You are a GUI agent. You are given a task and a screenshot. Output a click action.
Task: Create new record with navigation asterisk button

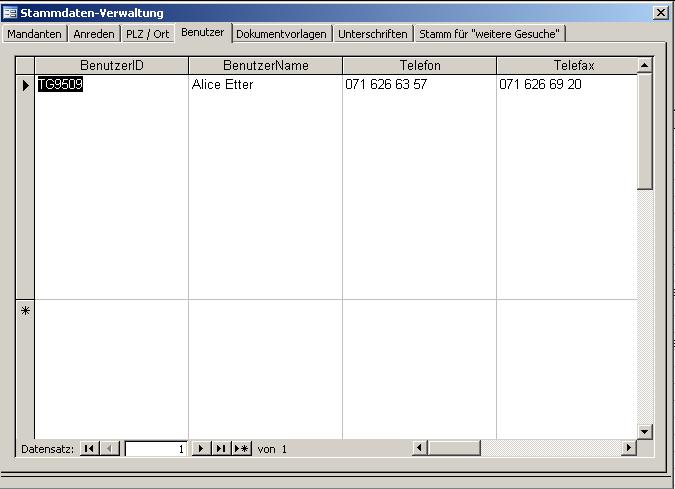coord(241,449)
